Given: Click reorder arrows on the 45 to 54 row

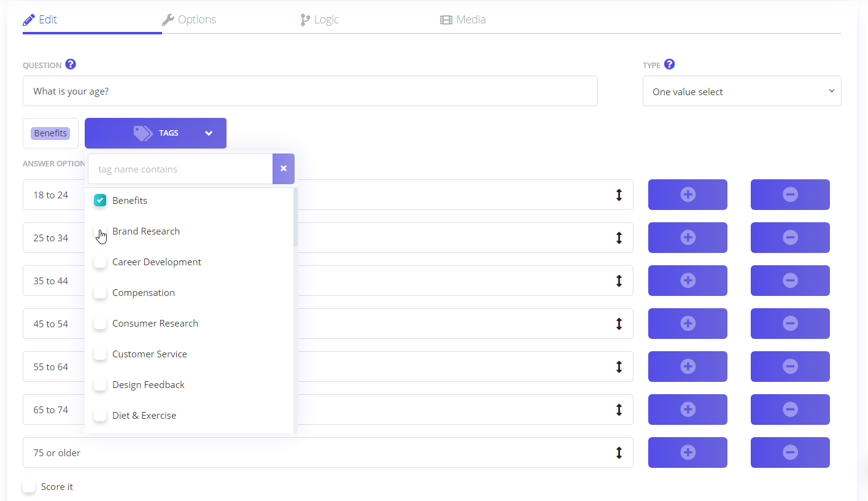Looking at the screenshot, I should coord(619,324).
